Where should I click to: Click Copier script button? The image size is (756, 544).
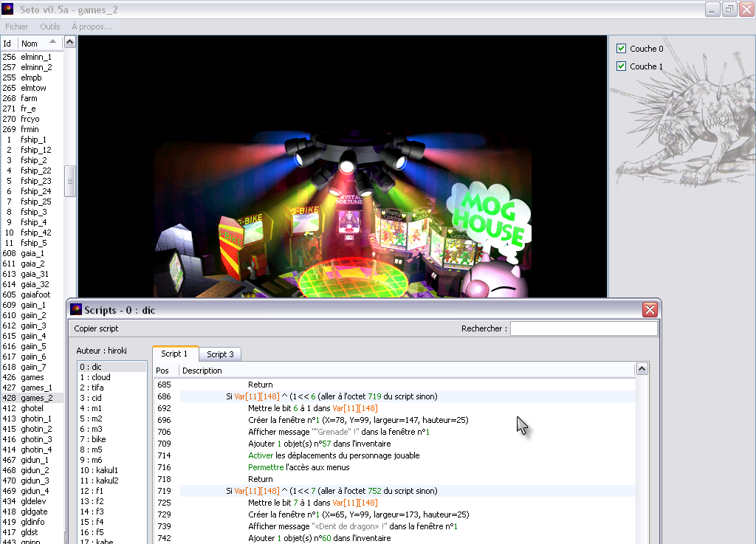click(96, 328)
